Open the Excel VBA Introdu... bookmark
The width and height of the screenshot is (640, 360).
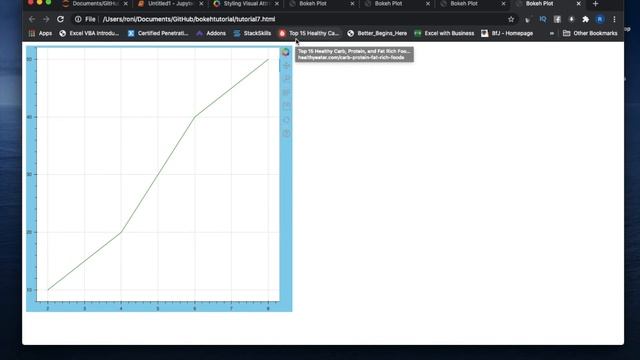89,33
